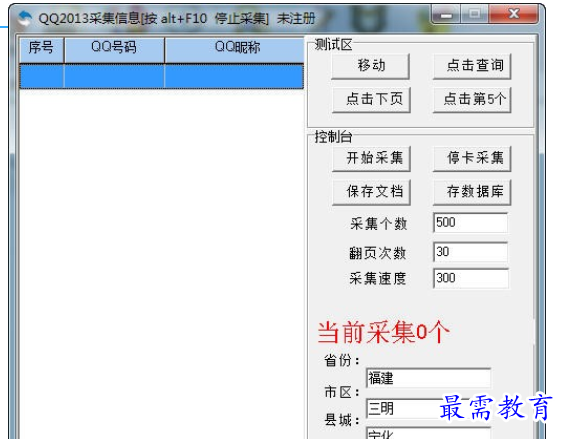Click the QQ号码 column header
The height and width of the screenshot is (439, 561).
click(x=114, y=49)
